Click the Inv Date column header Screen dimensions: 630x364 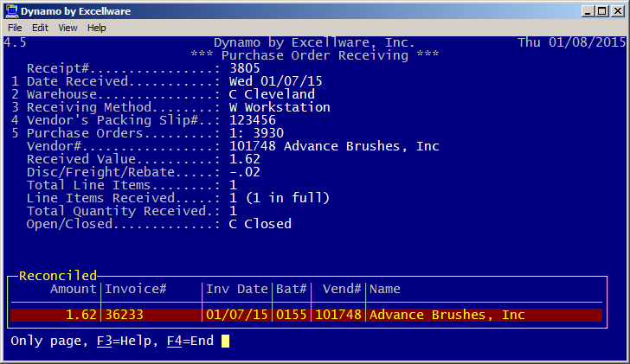(237, 289)
